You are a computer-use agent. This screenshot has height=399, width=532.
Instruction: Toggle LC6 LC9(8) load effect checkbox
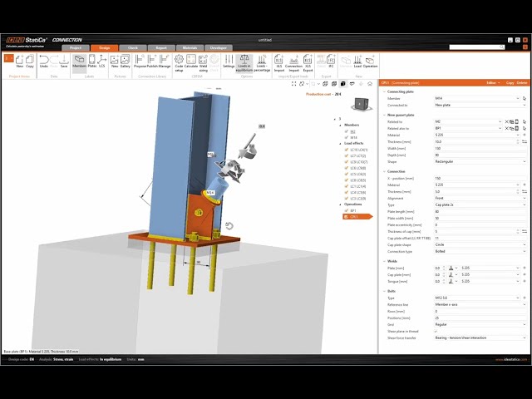tap(347, 168)
